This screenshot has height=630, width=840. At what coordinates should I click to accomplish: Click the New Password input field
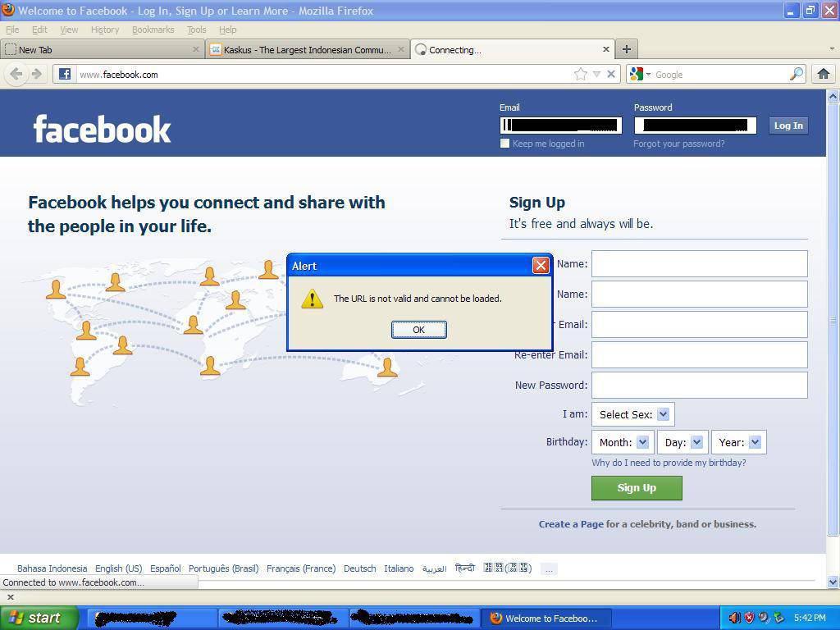click(699, 386)
